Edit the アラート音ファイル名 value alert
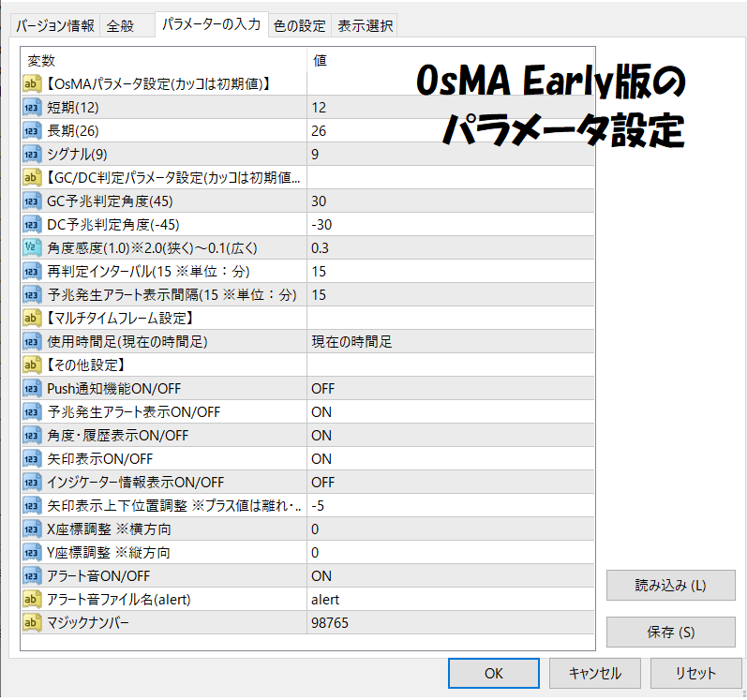747x700 pixels. coord(451,600)
